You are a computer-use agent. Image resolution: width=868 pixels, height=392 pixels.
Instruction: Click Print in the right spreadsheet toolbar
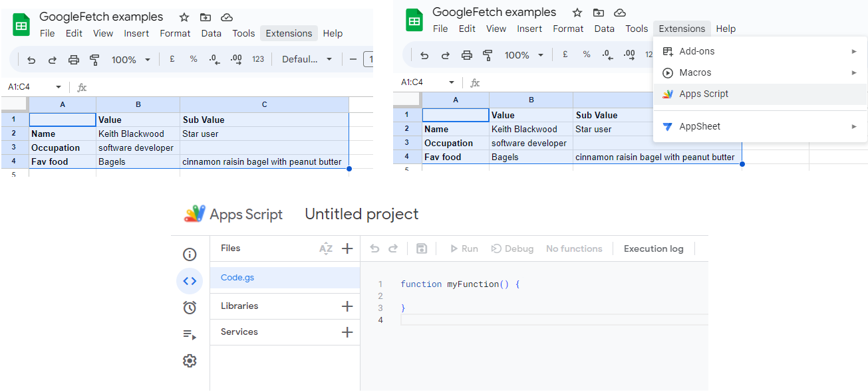467,55
